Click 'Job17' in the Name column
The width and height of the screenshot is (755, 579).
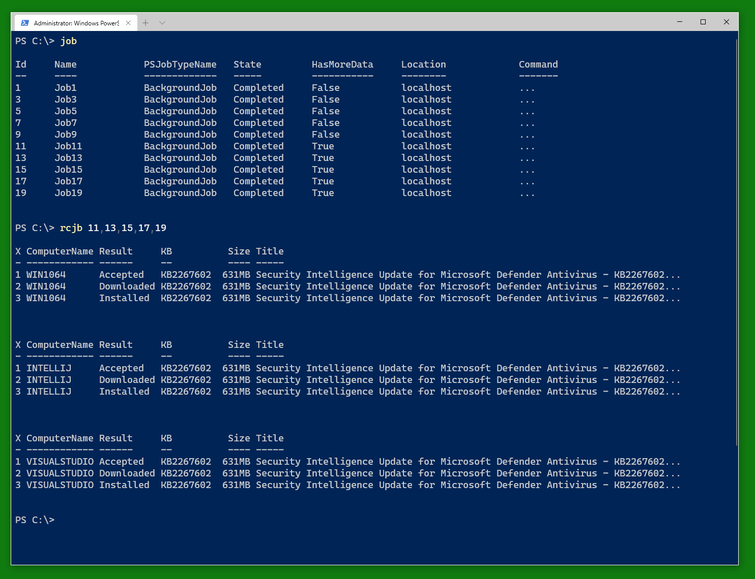(68, 181)
